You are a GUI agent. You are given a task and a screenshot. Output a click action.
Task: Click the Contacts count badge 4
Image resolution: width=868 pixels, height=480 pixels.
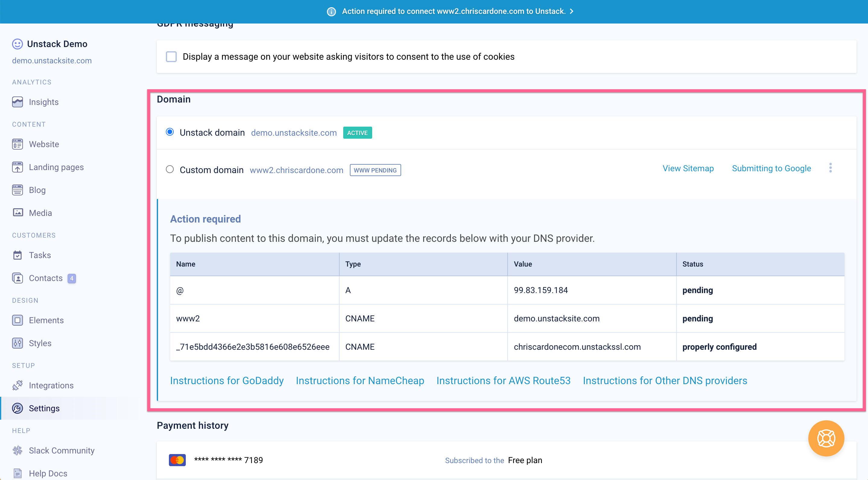71,278
